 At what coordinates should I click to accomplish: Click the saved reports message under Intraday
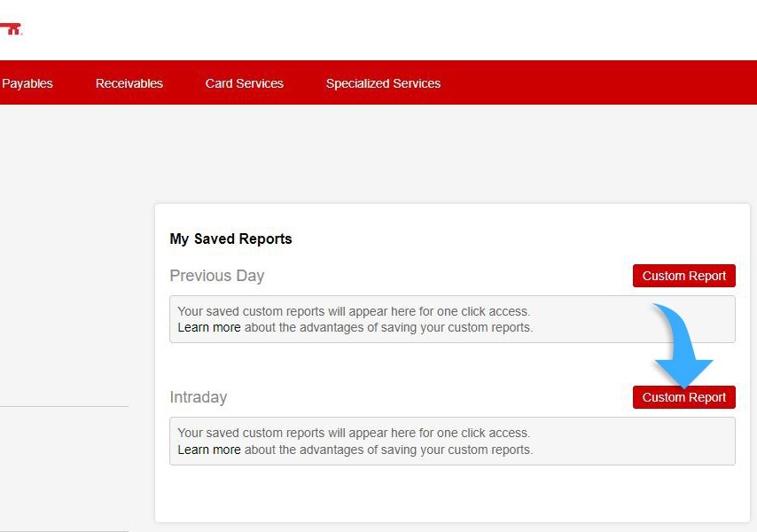click(353, 434)
